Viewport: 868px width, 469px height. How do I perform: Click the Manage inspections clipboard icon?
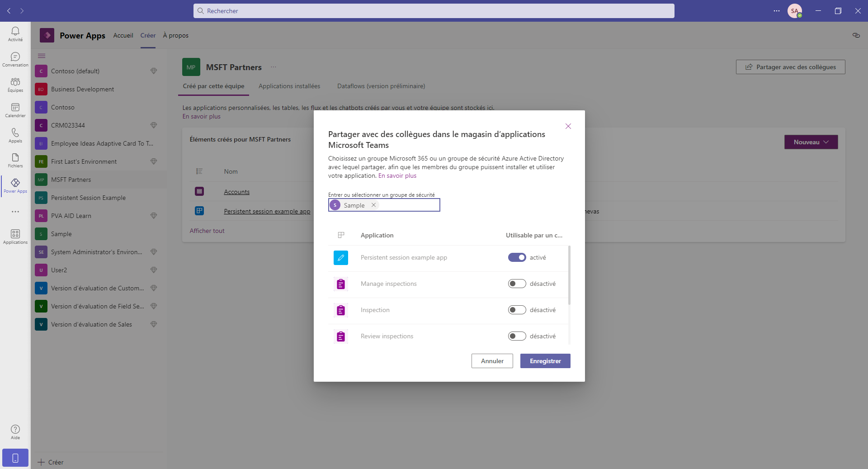[341, 284]
